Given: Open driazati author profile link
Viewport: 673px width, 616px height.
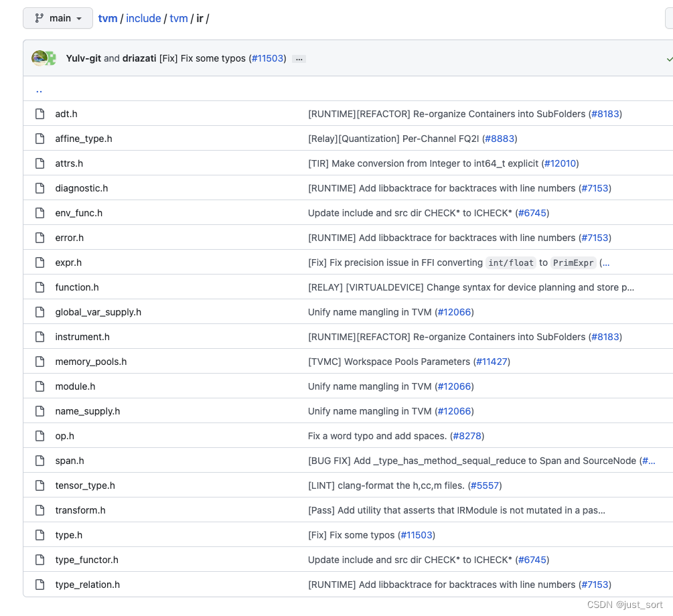Looking at the screenshot, I should 139,58.
